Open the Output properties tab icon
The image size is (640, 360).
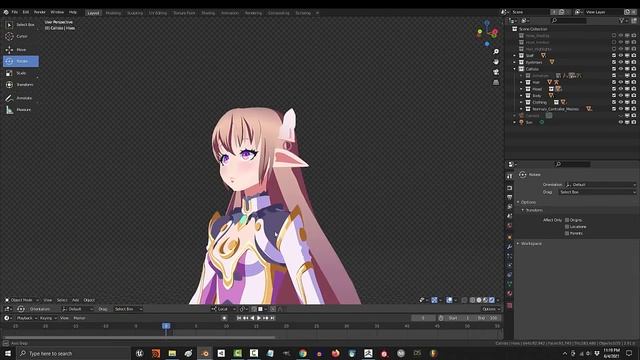tap(509, 198)
